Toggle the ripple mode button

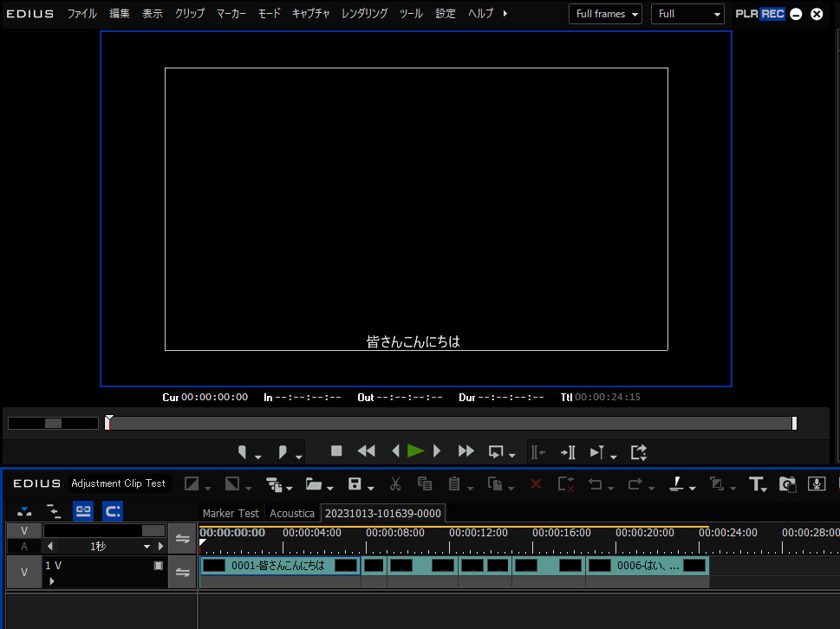54,511
